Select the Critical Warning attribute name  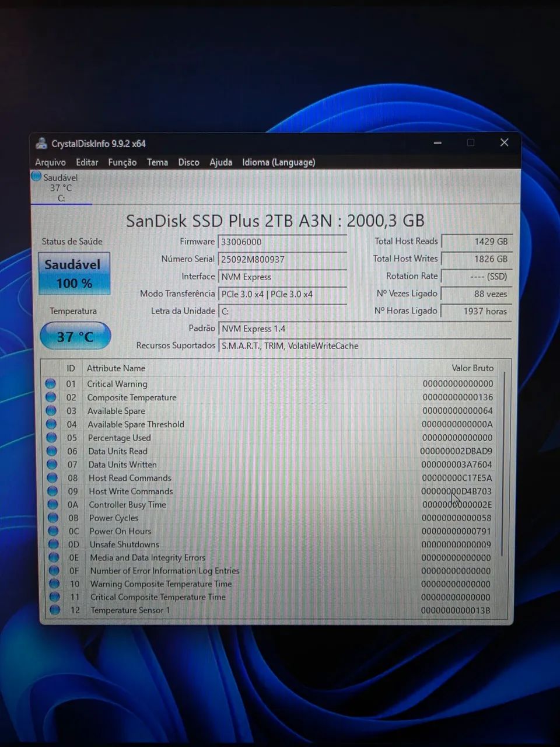117,383
